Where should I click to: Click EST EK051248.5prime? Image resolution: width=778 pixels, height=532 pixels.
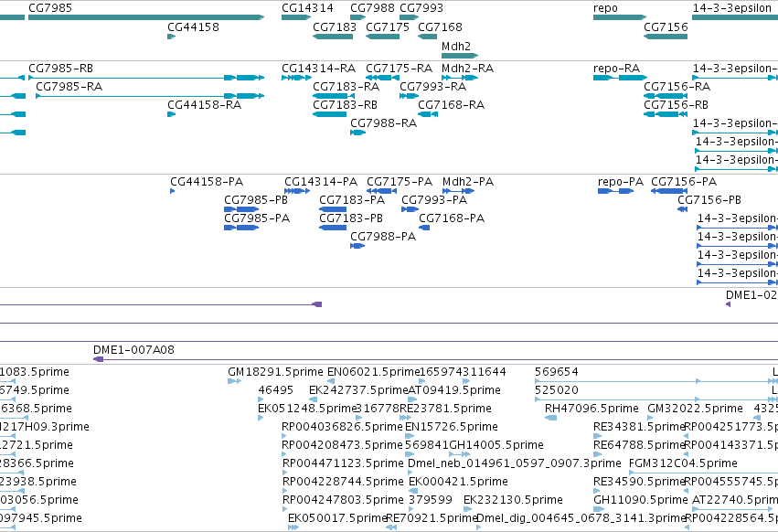(x=261, y=418)
